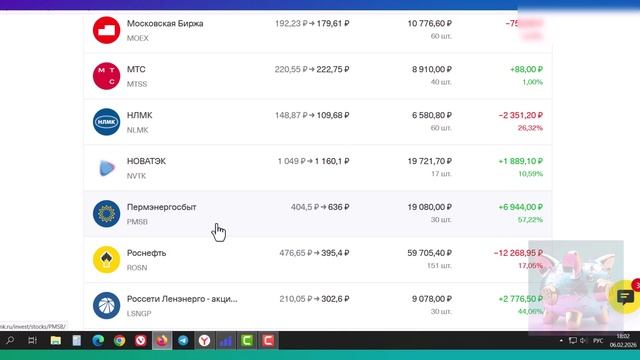Open the НОВАТЭК stock name
This screenshot has height=360, width=640.
coord(146,161)
